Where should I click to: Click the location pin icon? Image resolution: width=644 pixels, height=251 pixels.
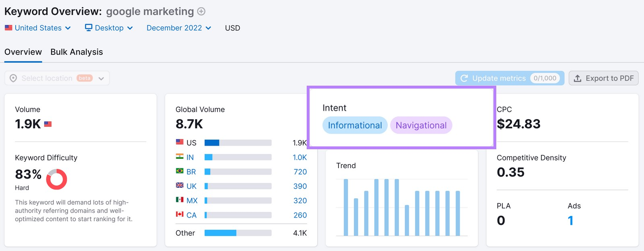[x=13, y=78]
